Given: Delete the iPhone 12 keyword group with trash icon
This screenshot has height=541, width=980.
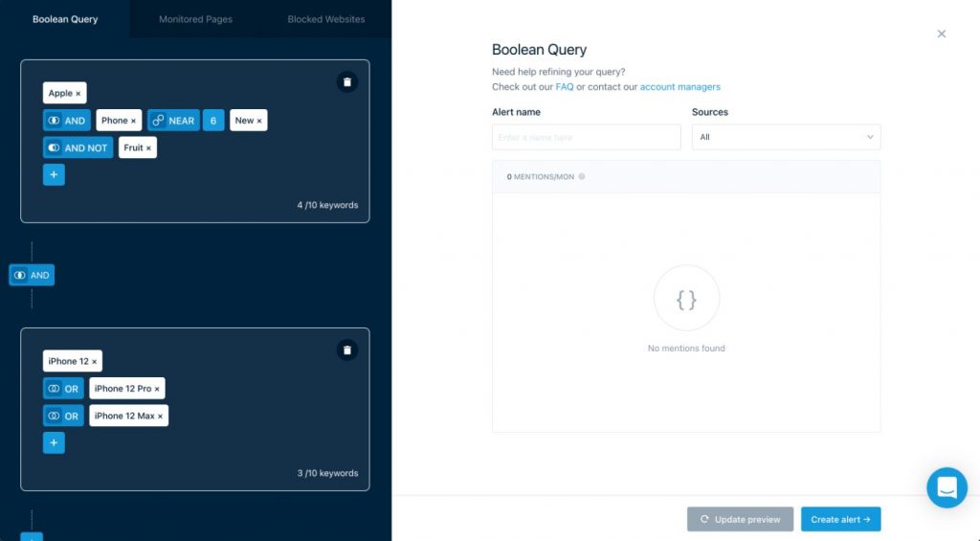Looking at the screenshot, I should coord(346,350).
